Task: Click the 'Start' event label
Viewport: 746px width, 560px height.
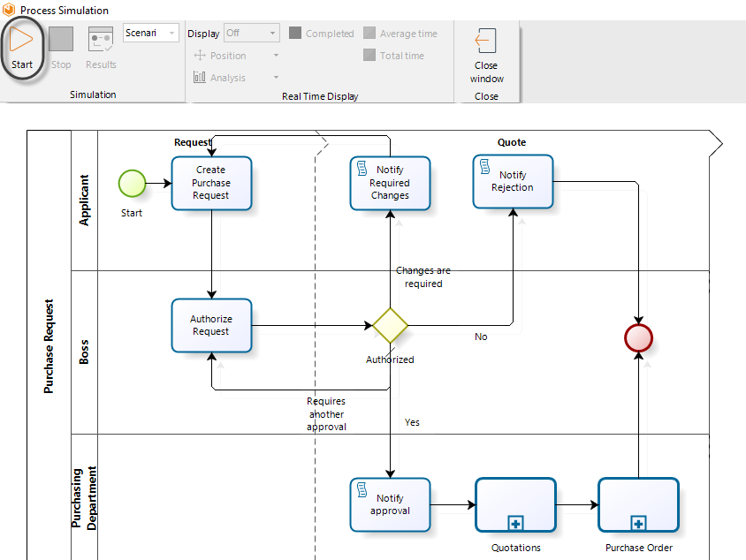Action: pos(132,213)
